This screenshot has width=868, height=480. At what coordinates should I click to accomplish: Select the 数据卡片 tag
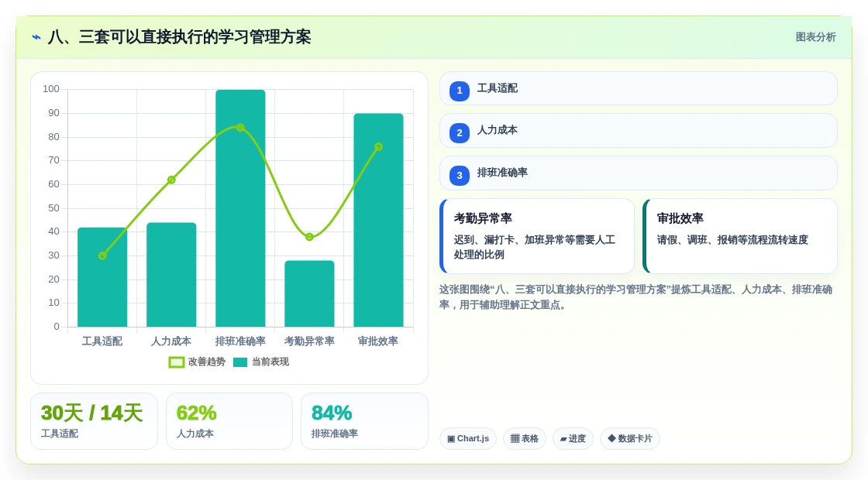click(630, 438)
